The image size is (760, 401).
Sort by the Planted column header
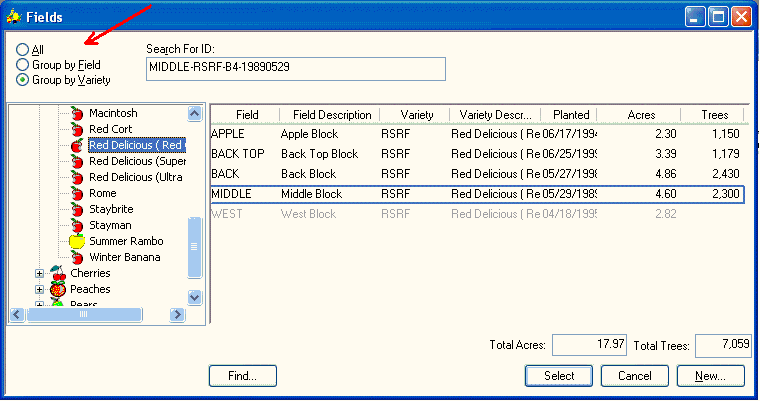[571, 115]
